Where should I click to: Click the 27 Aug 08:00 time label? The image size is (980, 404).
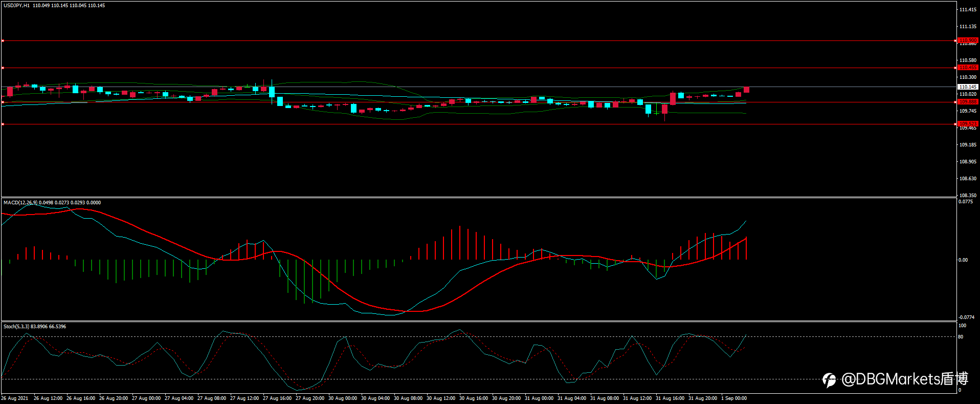(212, 398)
